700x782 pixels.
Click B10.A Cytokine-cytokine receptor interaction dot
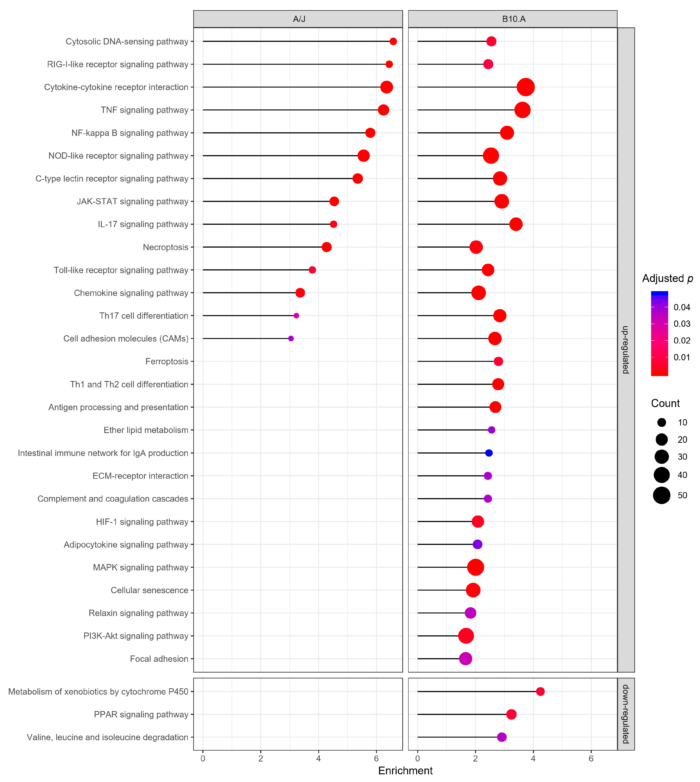tap(525, 87)
